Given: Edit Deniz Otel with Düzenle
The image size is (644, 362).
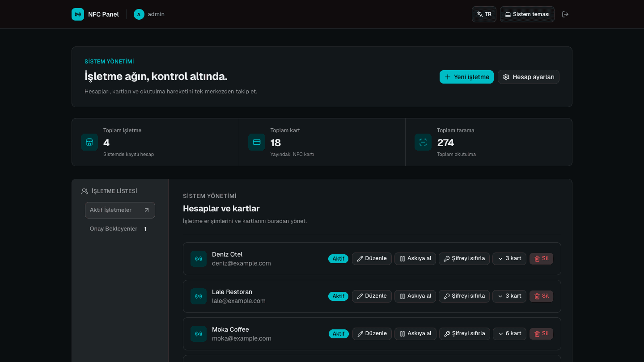Looking at the screenshot, I should [372, 259].
